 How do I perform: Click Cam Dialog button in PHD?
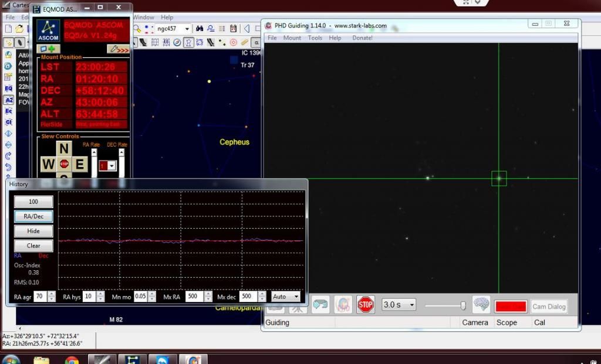(549, 306)
